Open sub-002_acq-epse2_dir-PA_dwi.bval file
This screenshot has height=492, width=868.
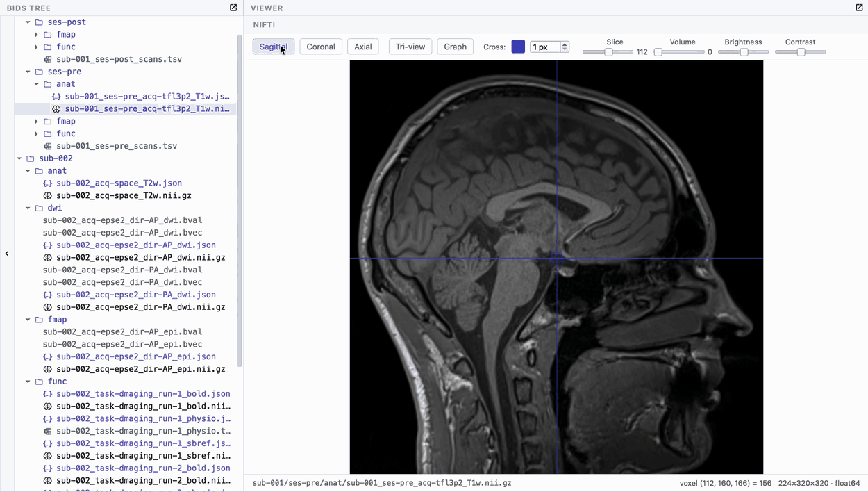(122, 270)
